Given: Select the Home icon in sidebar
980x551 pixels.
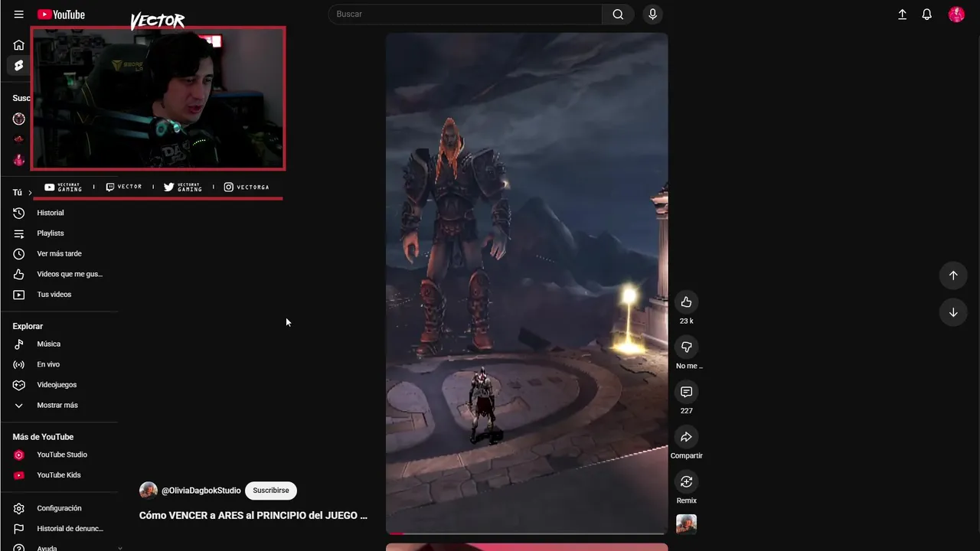Looking at the screenshot, I should (18, 45).
